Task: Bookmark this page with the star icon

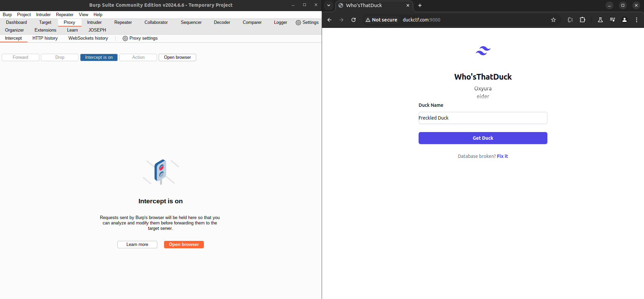Action: click(x=553, y=20)
